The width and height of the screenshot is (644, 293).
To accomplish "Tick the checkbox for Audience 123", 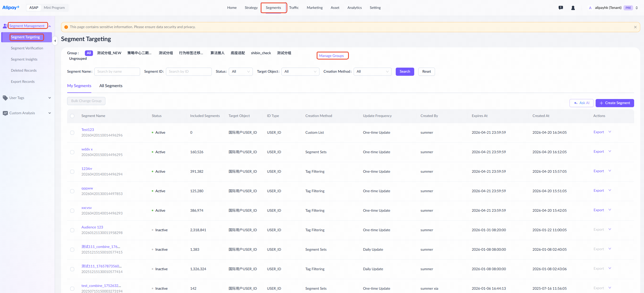I will [x=72, y=230].
